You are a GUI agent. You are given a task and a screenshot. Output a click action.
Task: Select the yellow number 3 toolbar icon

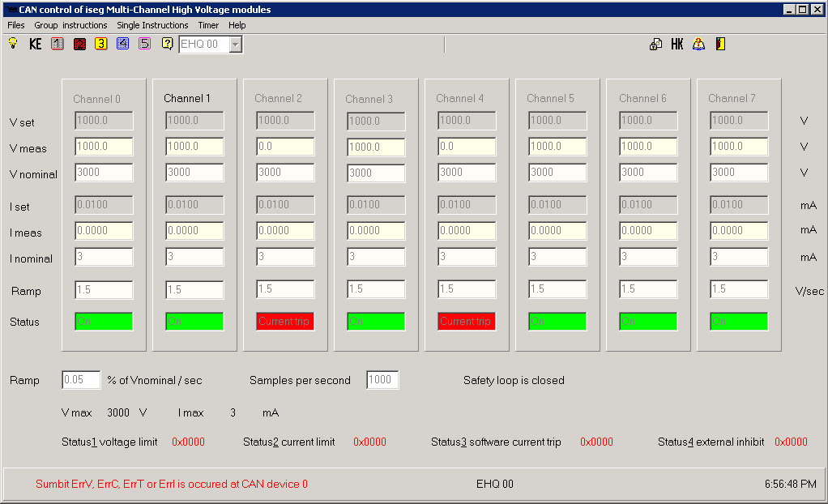point(100,44)
